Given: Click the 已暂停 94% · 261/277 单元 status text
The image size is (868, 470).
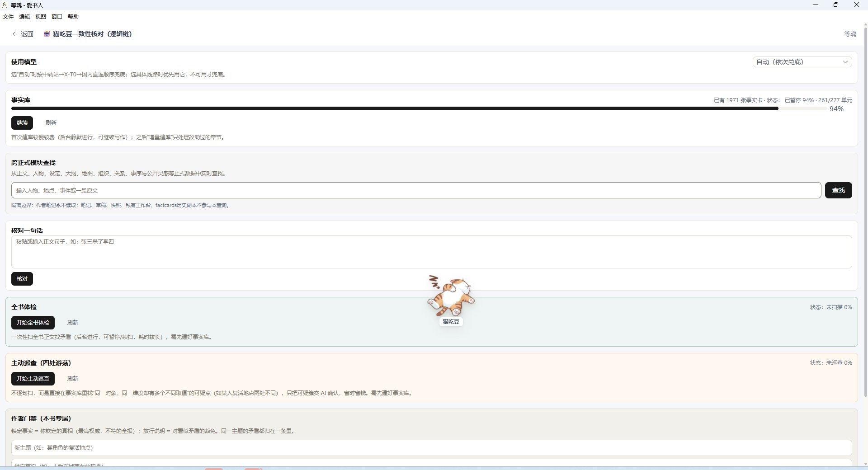Looking at the screenshot, I should (818, 100).
